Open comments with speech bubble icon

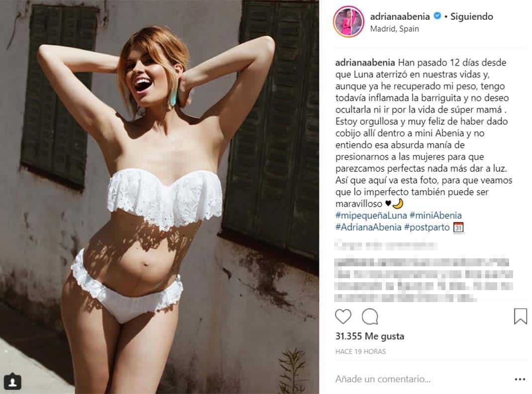pyautogui.click(x=369, y=316)
